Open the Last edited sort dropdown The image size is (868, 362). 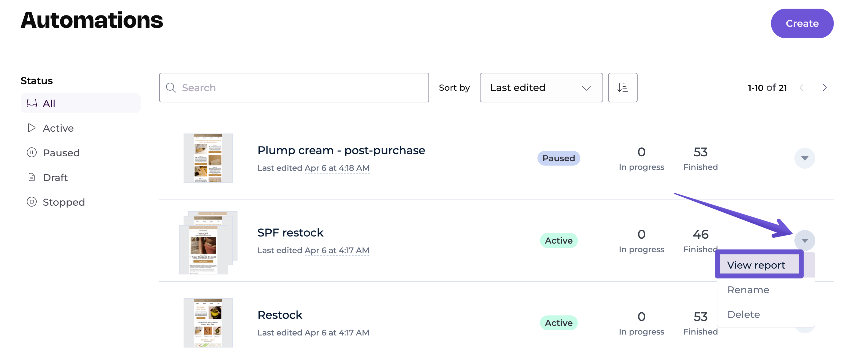pyautogui.click(x=541, y=88)
